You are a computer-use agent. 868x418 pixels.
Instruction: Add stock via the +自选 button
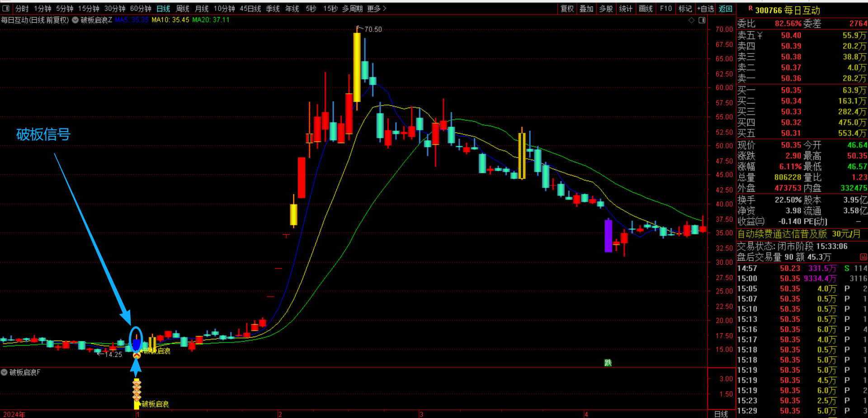(706, 9)
